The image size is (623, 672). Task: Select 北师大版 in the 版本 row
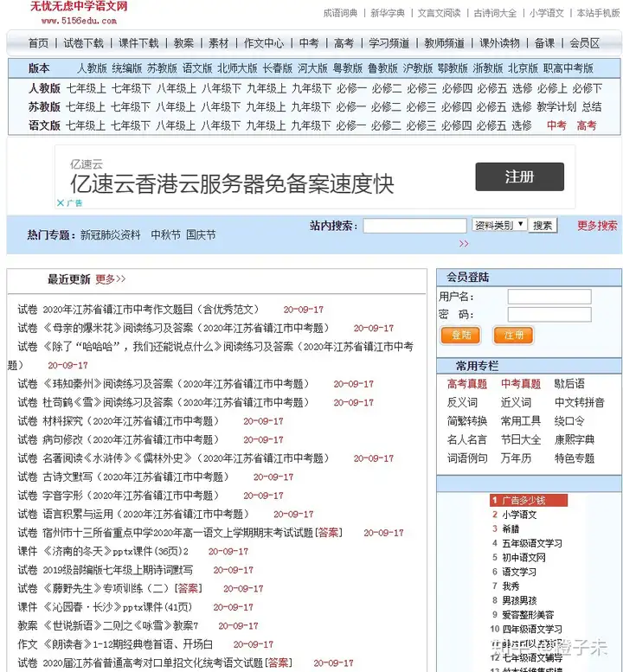(237, 68)
